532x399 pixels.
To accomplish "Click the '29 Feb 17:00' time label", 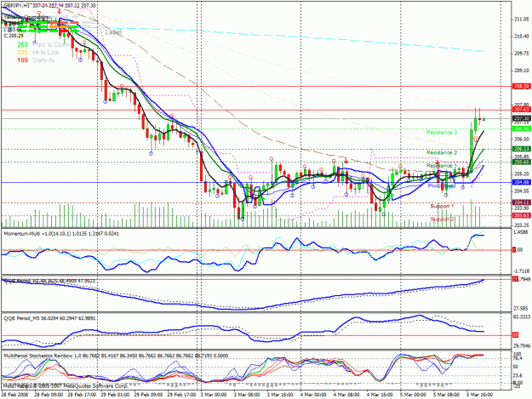I will (x=181, y=395).
